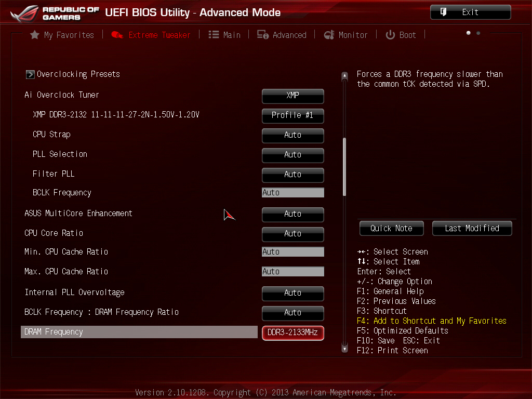532x399 pixels.
Task: Open BCLK:DRAM Frequency Ratio dropdown
Action: click(x=293, y=313)
